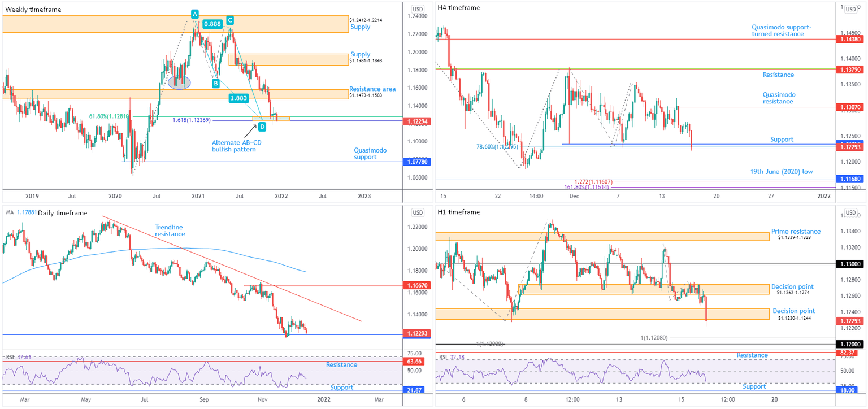The width and height of the screenshot is (868, 409).
Task: Select the B point marker on Weekly chart
Action: pyautogui.click(x=215, y=84)
